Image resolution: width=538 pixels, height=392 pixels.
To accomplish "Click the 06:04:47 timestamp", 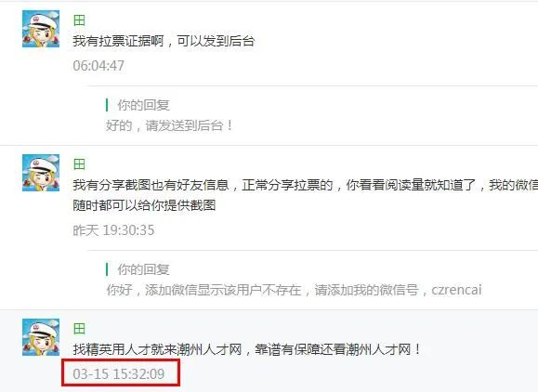I will (x=98, y=66).
